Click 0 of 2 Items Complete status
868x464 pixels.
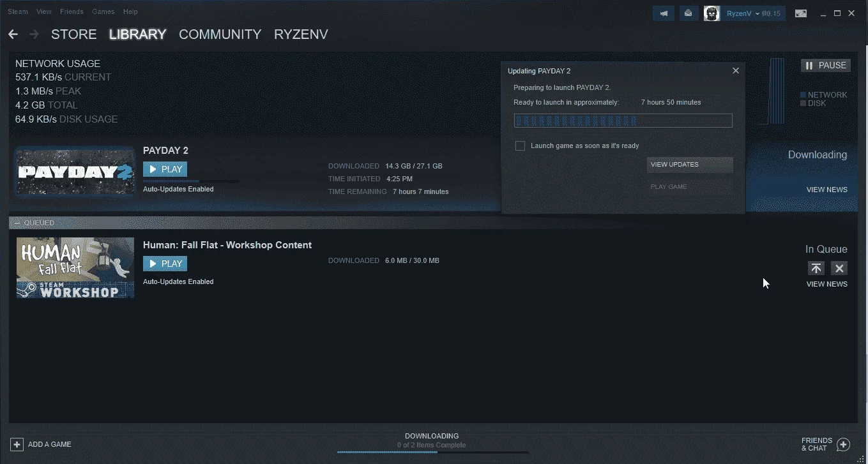click(431, 445)
